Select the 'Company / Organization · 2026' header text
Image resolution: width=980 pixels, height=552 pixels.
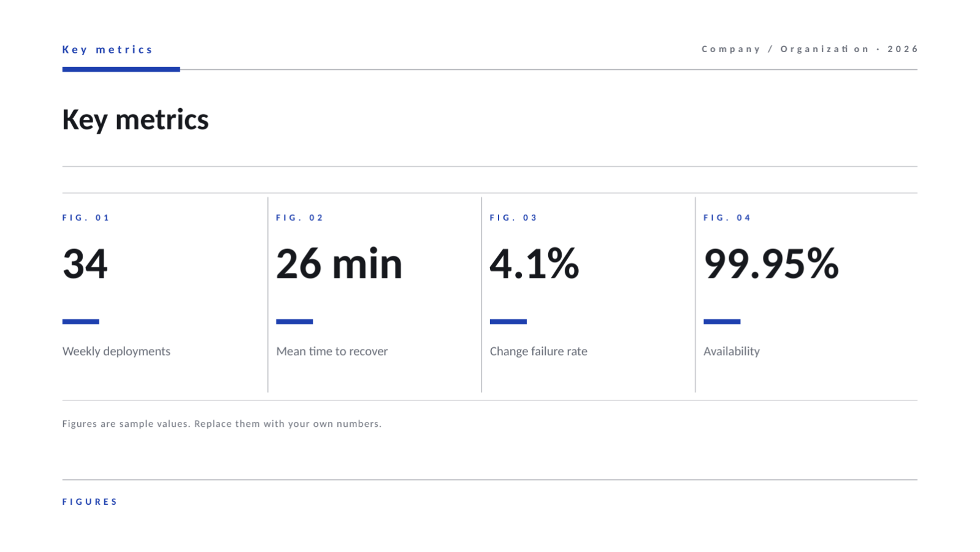810,49
